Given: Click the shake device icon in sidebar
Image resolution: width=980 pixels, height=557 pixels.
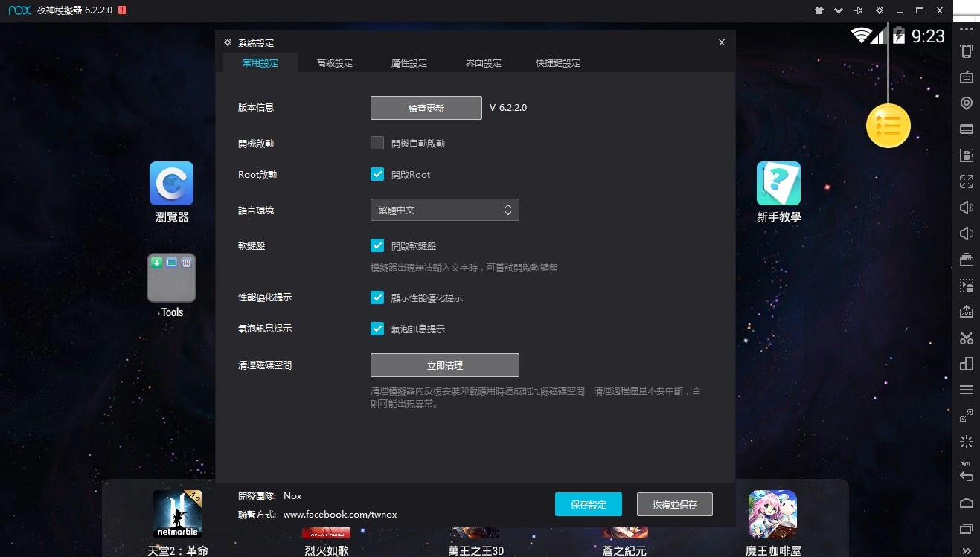Looking at the screenshot, I should (x=967, y=51).
